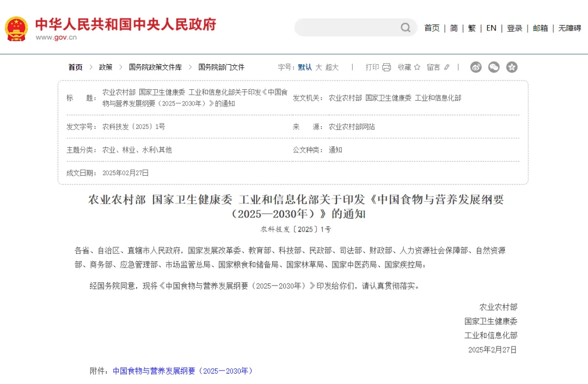
Task: Click the 各省、自治区 addressee paragraph
Action: 290,257
